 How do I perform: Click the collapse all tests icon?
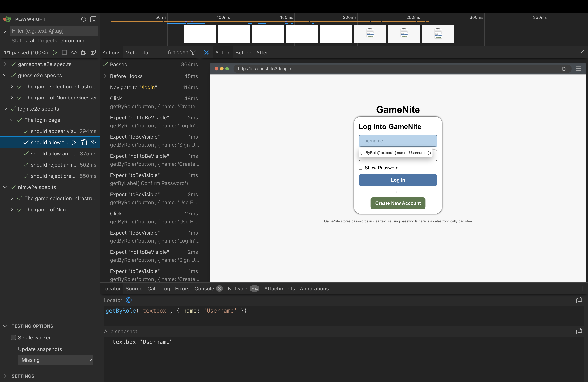(84, 52)
